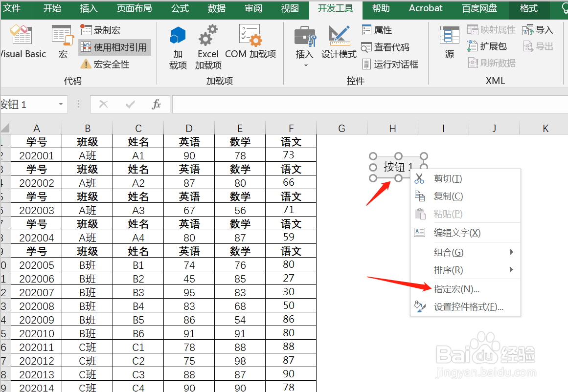Click XML Import (导入)

coord(538,30)
